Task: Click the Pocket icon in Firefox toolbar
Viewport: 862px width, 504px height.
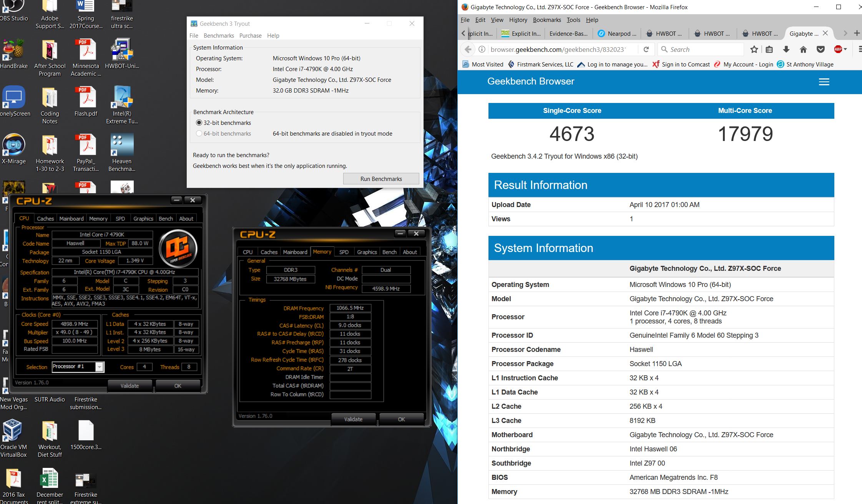Action: tap(820, 49)
